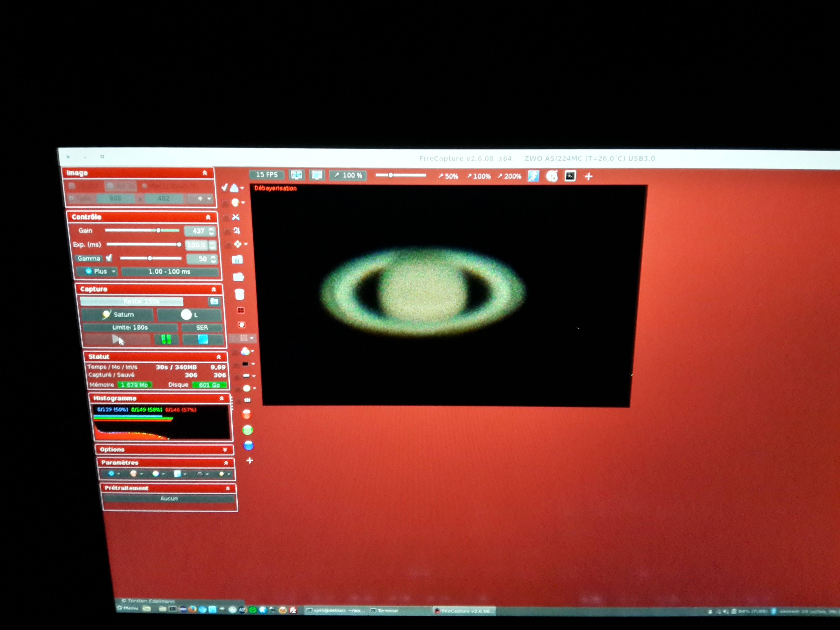
Task: Click the blue stop capture button
Action: pos(203,339)
